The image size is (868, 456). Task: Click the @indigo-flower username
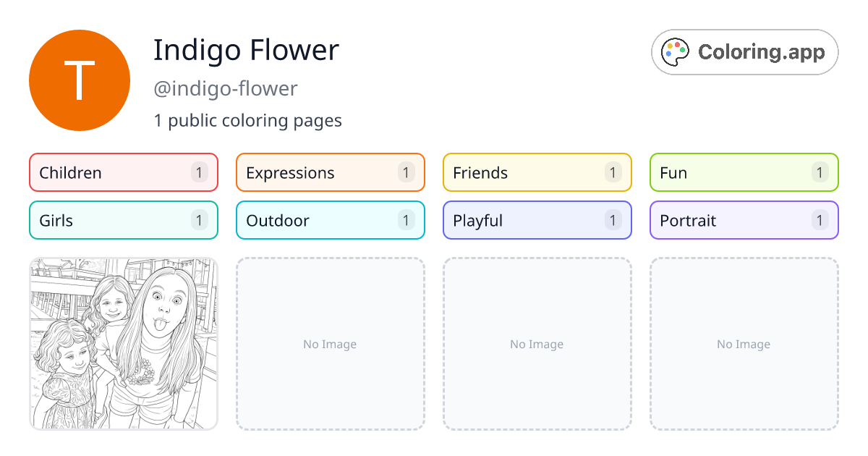click(225, 88)
